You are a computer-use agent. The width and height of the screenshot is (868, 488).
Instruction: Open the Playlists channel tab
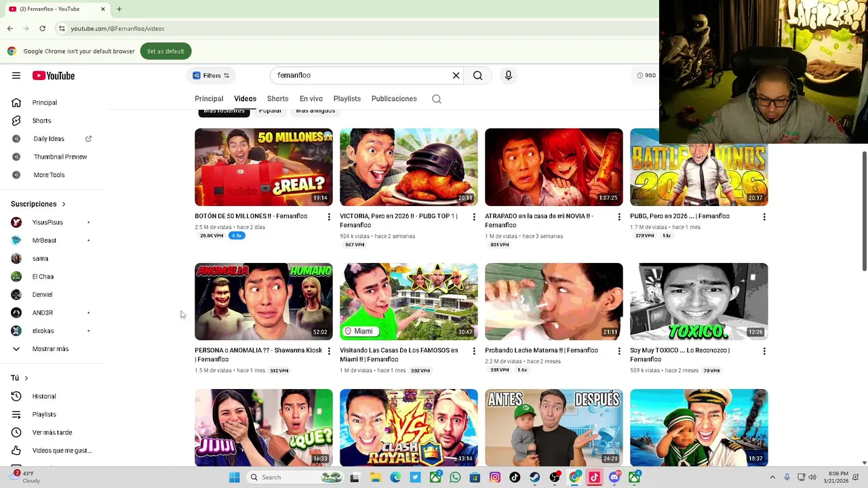(x=347, y=99)
